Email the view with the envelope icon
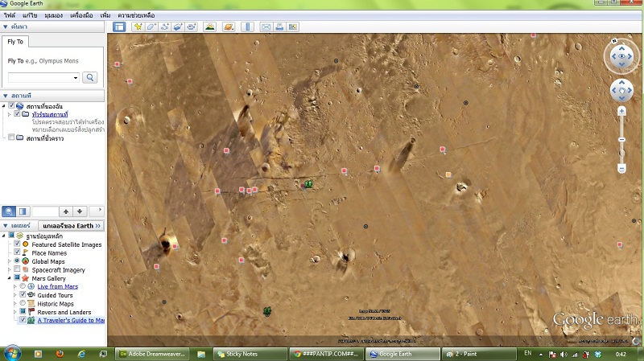The width and height of the screenshot is (644, 361). coord(266,27)
